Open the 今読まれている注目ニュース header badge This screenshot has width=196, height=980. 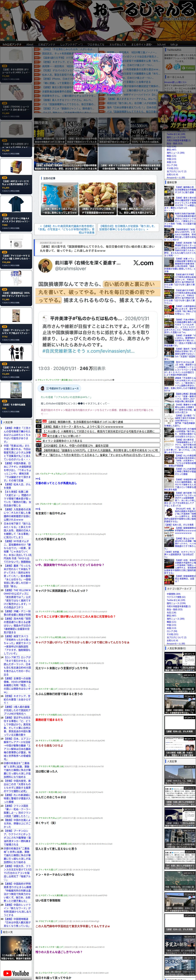point(59,388)
